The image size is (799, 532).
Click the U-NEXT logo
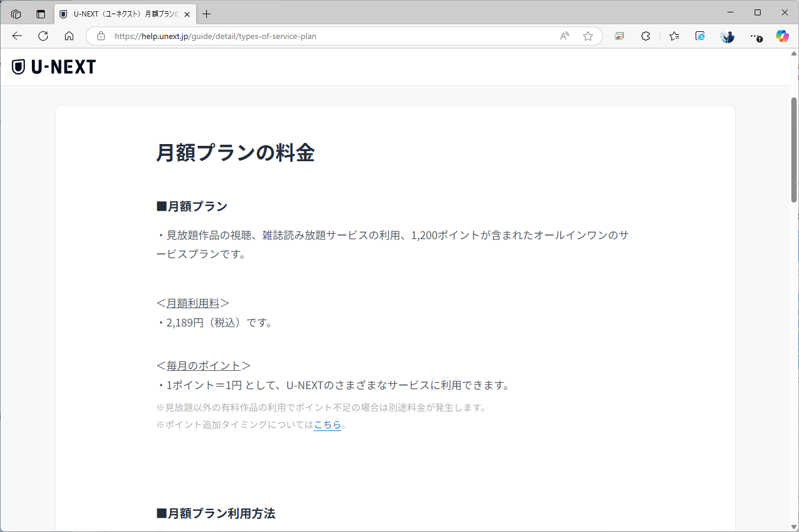[x=53, y=67]
